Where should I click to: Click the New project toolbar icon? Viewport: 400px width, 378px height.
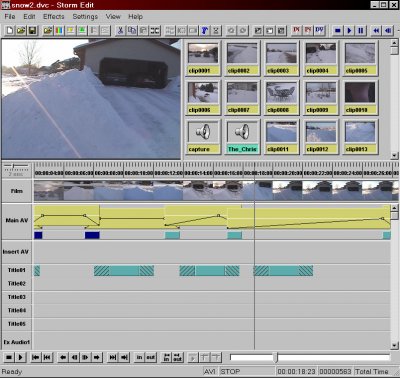(10, 31)
